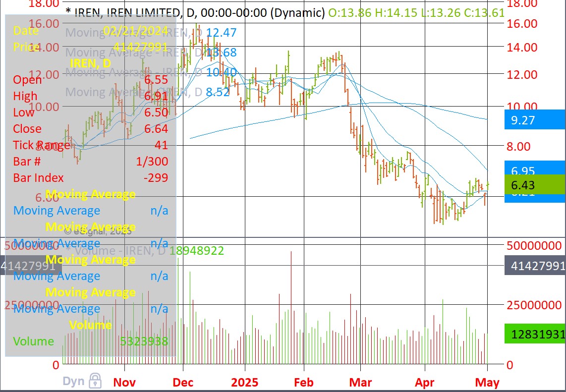This screenshot has height=392, width=566.
Task: Click the Open value 6.55 in data window
Action: click(156, 79)
